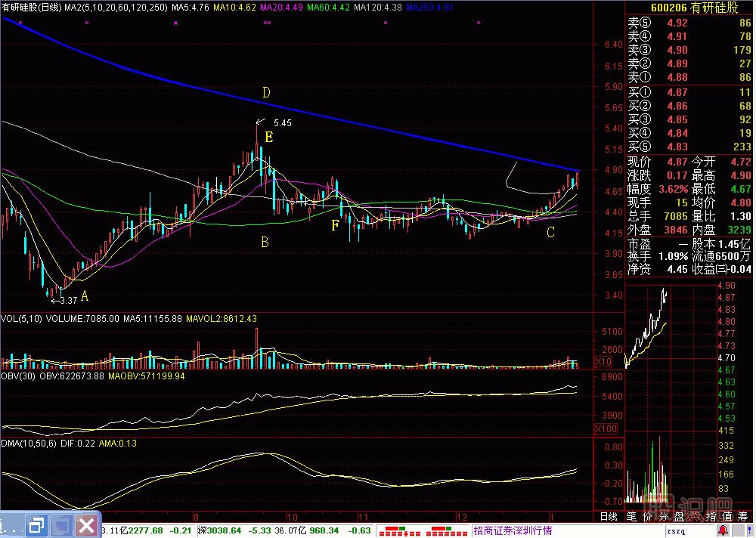This screenshot has height=538, width=756.
Task: Click the restore window icon at bottom-left
Action: [x=38, y=524]
